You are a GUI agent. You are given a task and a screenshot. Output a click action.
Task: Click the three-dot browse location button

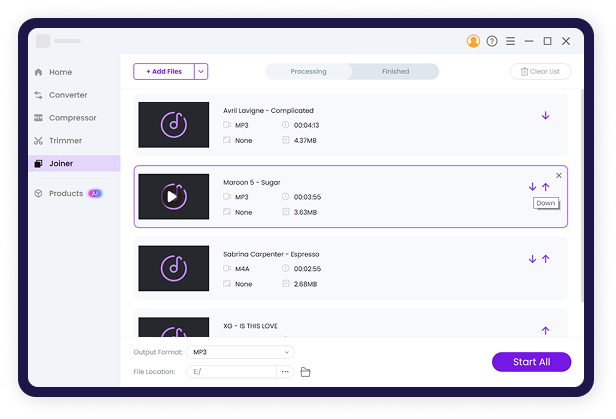click(x=285, y=372)
